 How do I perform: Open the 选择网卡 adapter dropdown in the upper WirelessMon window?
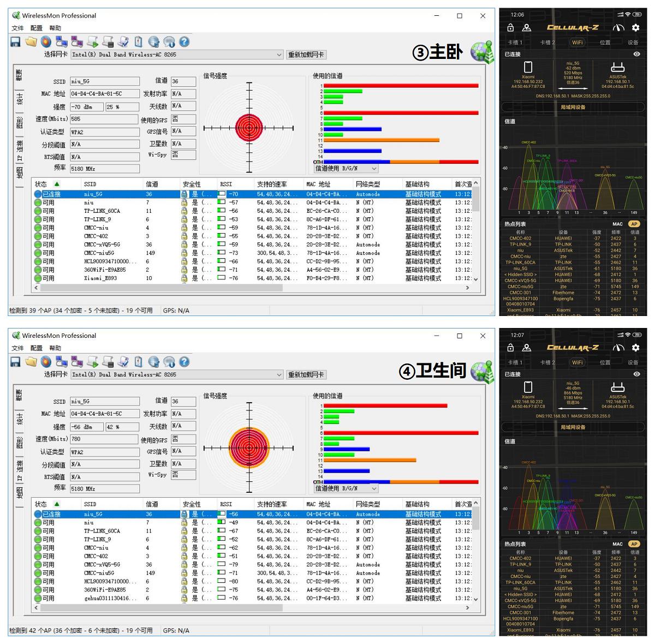point(177,55)
